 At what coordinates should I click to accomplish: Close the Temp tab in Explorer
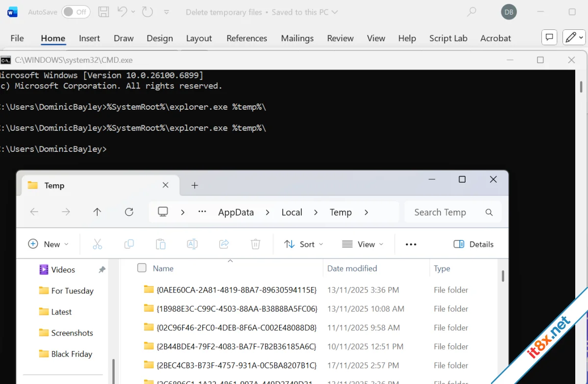166,185
